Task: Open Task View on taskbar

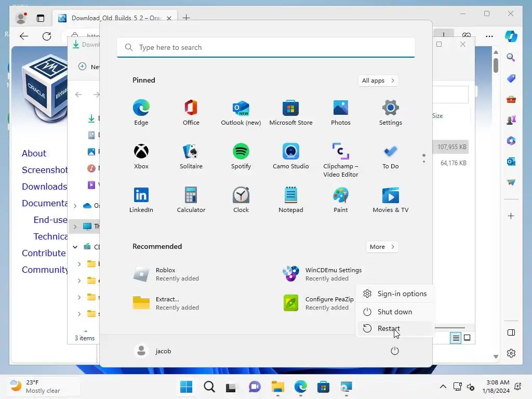Action: pyautogui.click(x=231, y=387)
